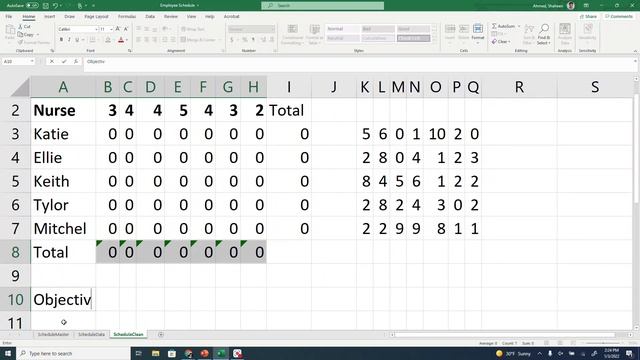The image size is (640, 360).
Task: Save the workbook from the quick access toolbar
Action: pyautogui.click(x=46, y=6)
